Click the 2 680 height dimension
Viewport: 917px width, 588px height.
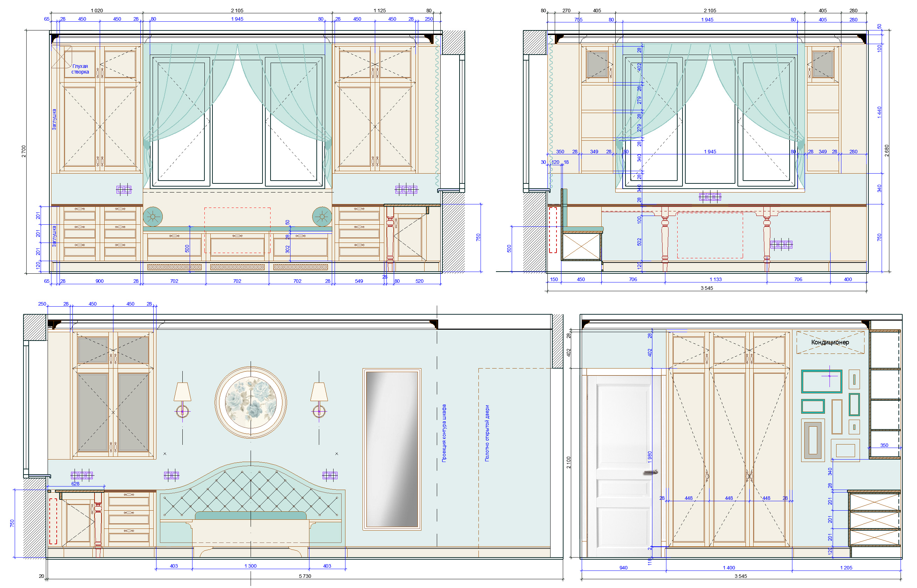[887, 150]
